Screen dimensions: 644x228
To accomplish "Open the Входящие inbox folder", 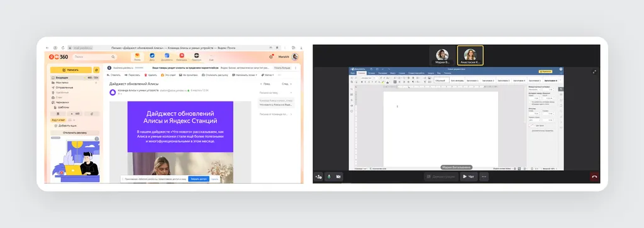I will [75, 77].
